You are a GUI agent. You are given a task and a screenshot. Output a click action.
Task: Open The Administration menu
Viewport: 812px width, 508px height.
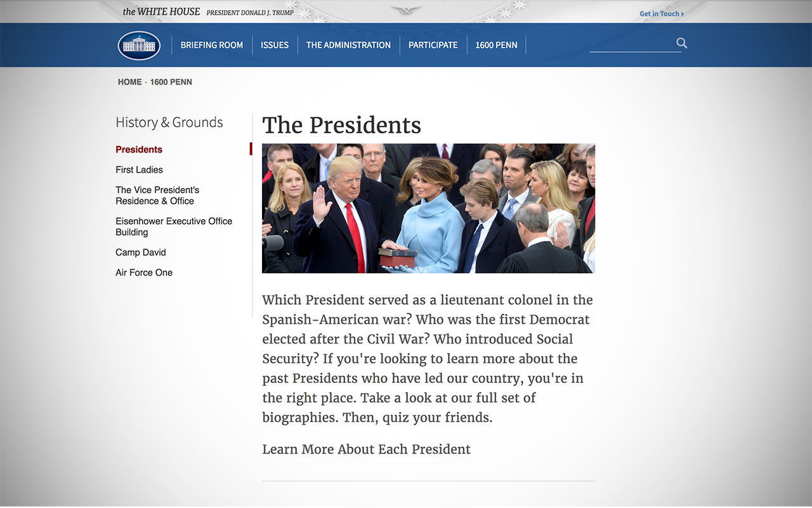click(348, 45)
